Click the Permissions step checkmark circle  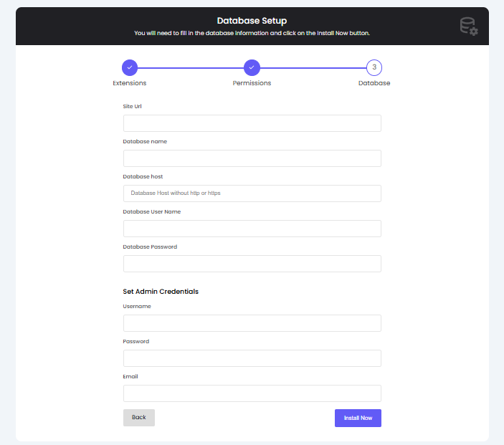(251, 67)
